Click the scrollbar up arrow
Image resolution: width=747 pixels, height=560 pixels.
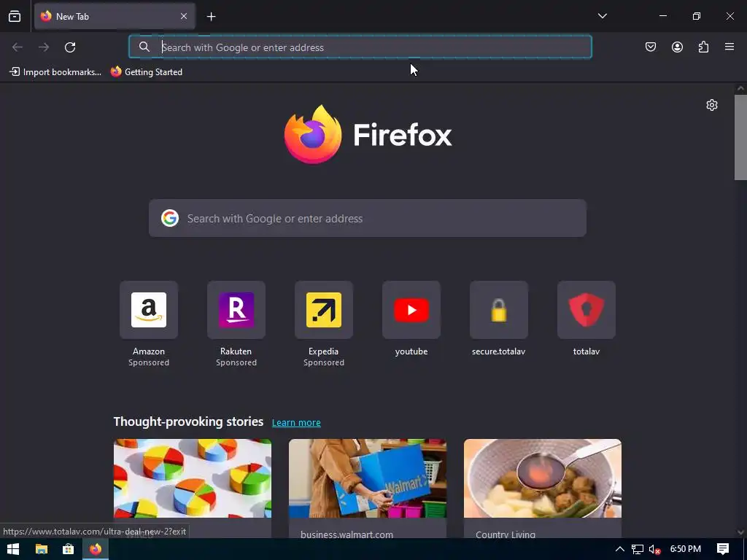pyautogui.click(x=740, y=88)
